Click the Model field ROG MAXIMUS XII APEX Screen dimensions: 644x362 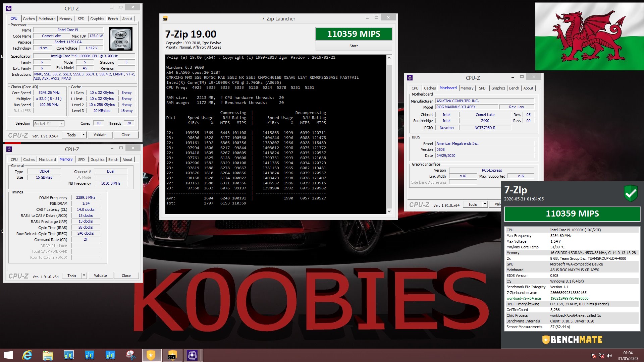pyautogui.click(x=467, y=107)
